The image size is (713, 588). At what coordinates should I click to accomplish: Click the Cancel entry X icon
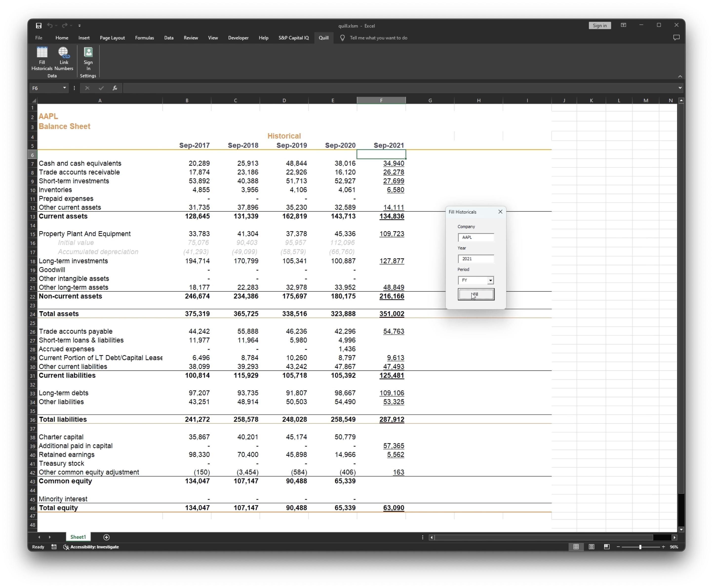[87, 88]
